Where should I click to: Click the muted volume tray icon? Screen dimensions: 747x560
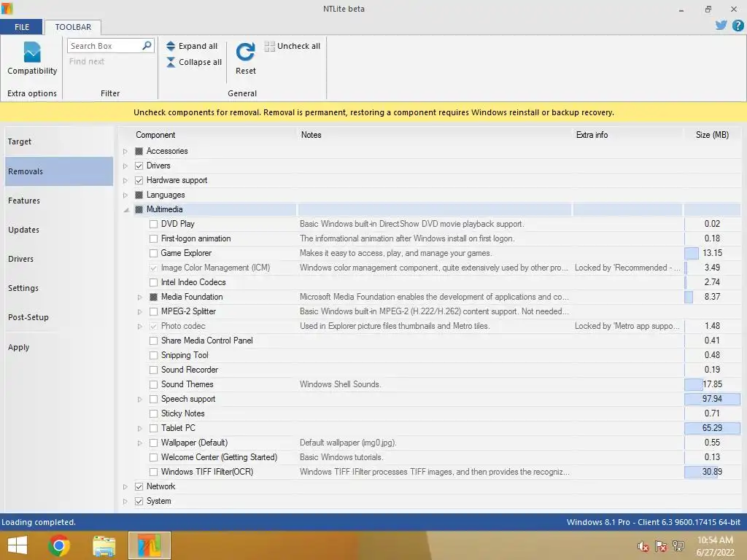(x=643, y=546)
